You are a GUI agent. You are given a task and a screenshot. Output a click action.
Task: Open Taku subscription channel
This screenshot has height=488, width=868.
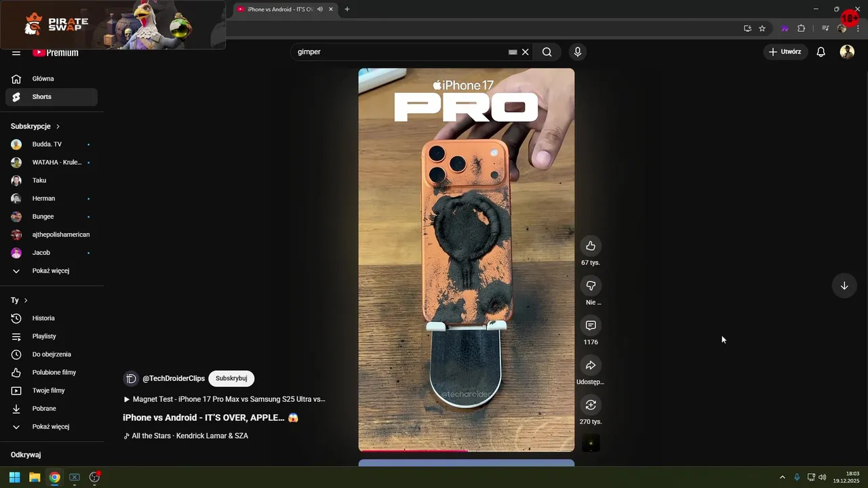tap(52, 181)
